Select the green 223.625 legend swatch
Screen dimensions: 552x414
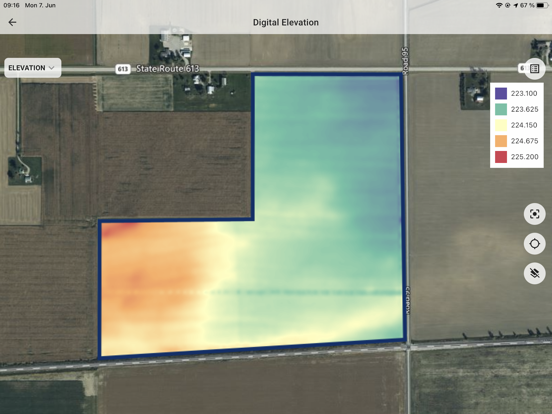tap(501, 109)
